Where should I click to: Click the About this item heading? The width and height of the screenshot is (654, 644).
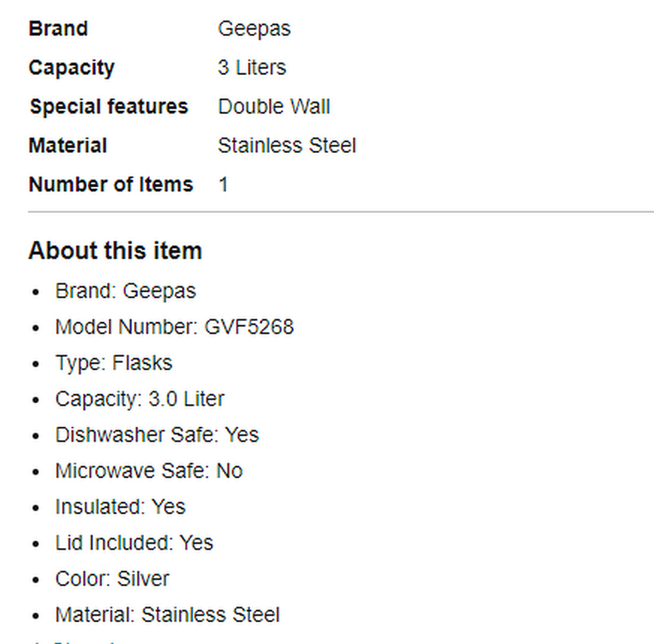point(115,251)
